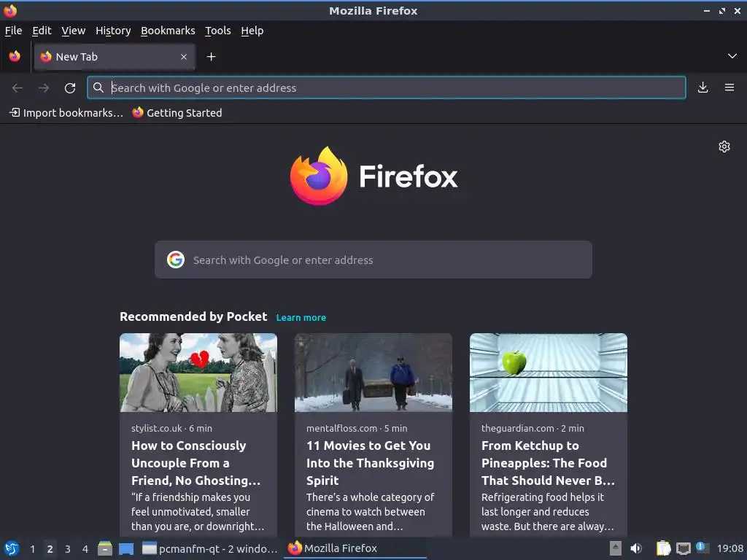The height and width of the screenshot is (560, 747).
Task: Open the History menu
Action: 113,31
